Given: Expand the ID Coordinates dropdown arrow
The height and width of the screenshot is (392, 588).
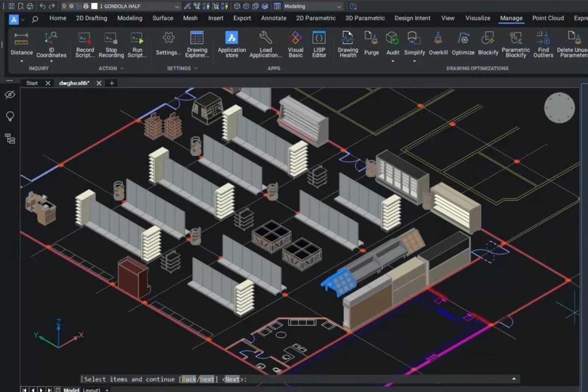Looking at the screenshot, I should tap(51, 61).
